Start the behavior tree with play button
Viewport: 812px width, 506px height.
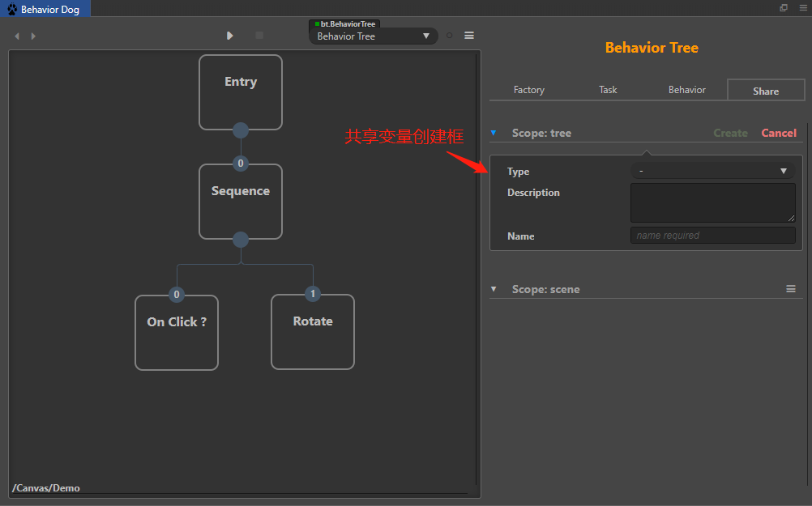[230, 35]
